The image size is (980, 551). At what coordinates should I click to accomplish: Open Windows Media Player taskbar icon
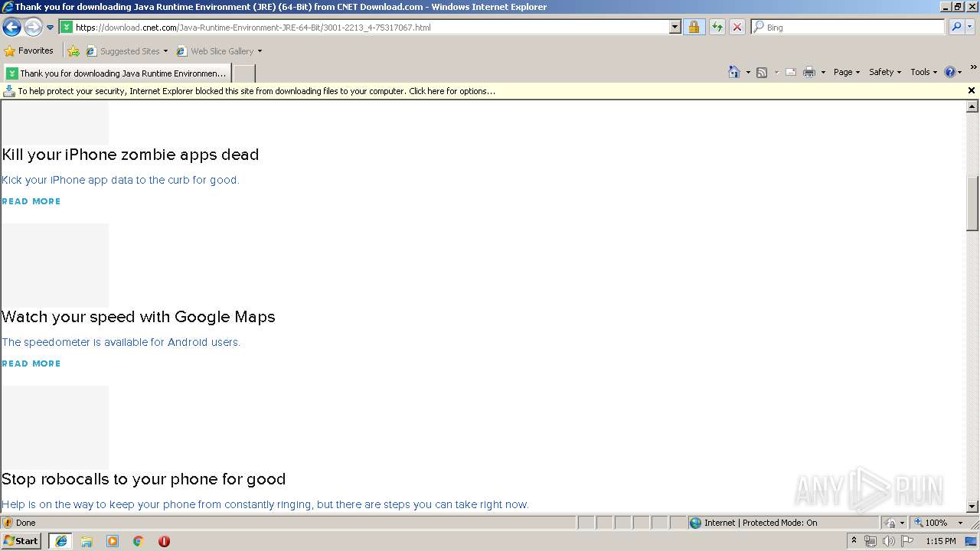point(113,541)
